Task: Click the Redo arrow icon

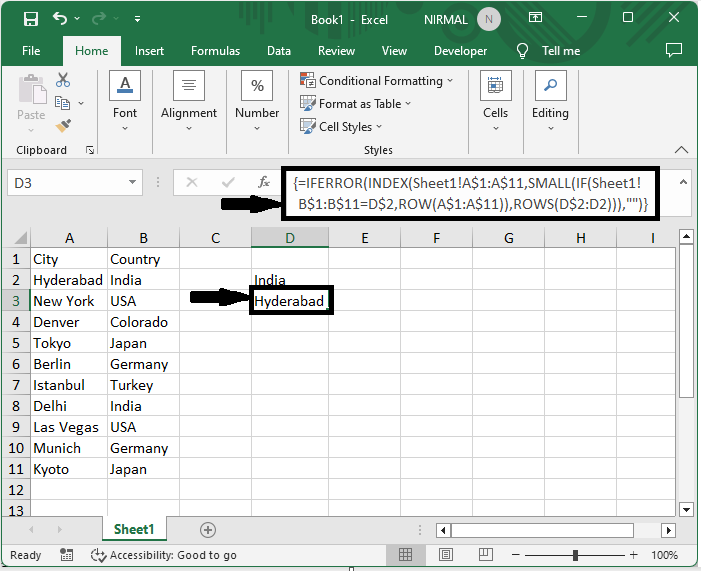Action: tap(99, 19)
